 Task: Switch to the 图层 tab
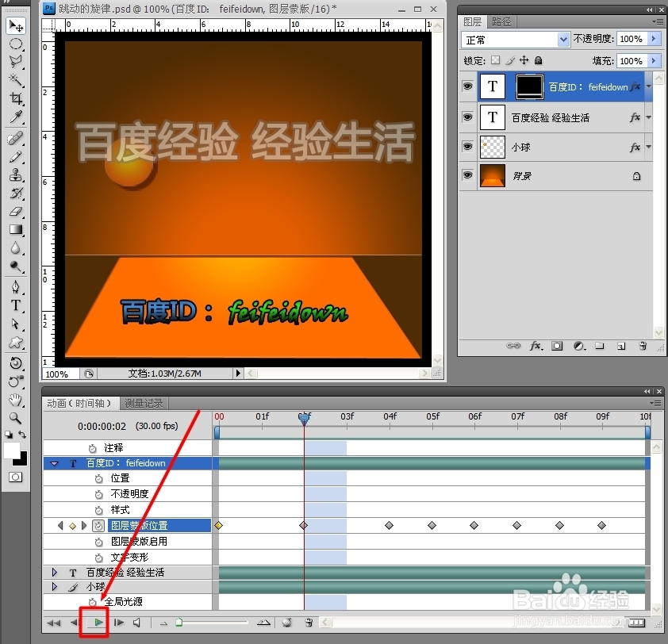tap(473, 21)
